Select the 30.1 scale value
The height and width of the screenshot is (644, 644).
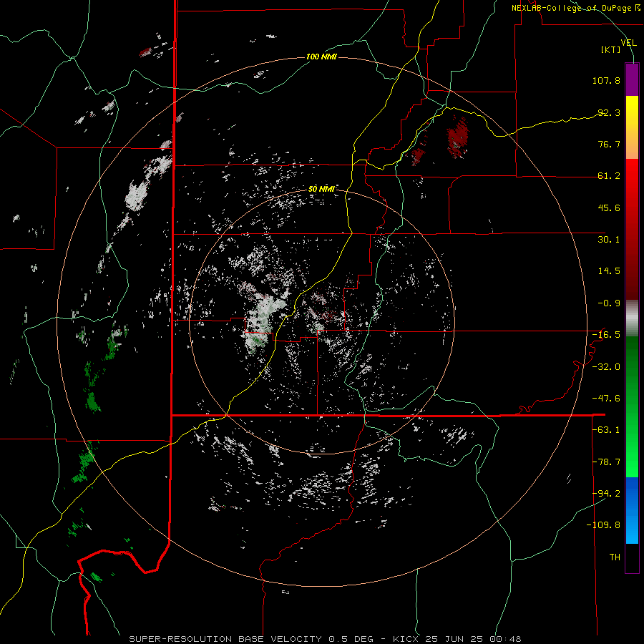point(609,240)
